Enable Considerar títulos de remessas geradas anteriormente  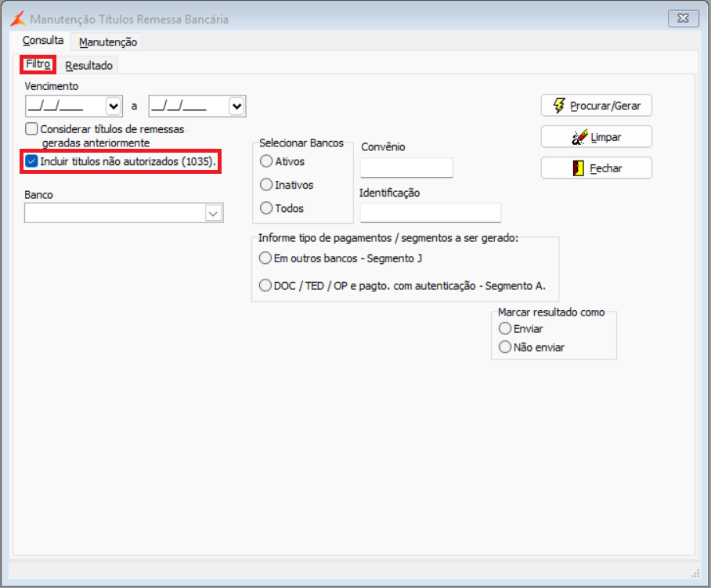[x=31, y=129]
